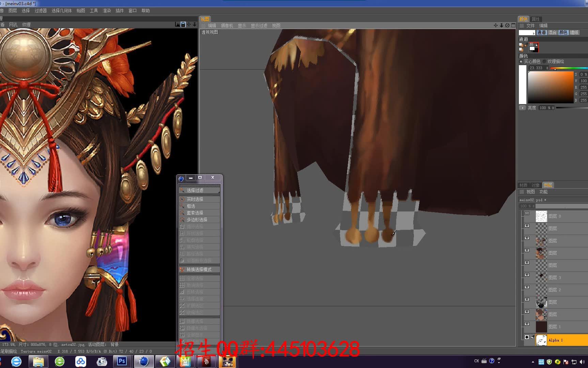This screenshot has height=368, width=588.
Task: Toggle the 混合 blend button in color panel
Action: point(553,32)
